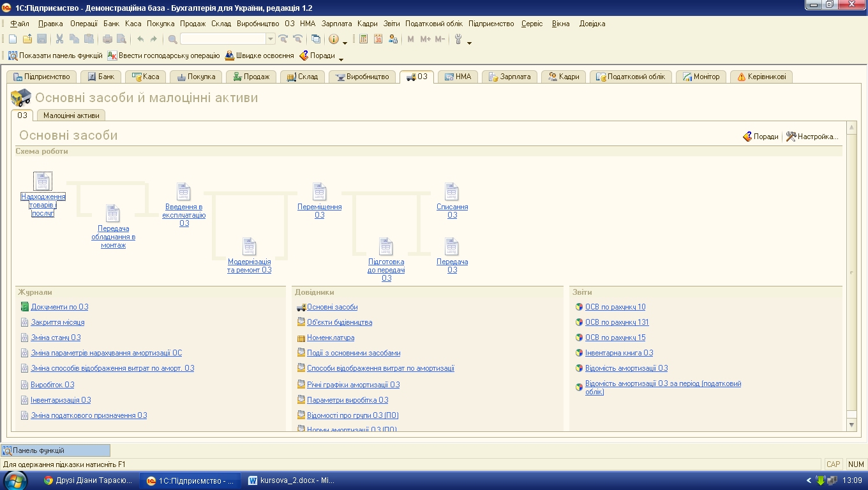868x490 pixels.
Task: Click the Введення в експлуатацію ОЗ icon
Action: coord(184,191)
